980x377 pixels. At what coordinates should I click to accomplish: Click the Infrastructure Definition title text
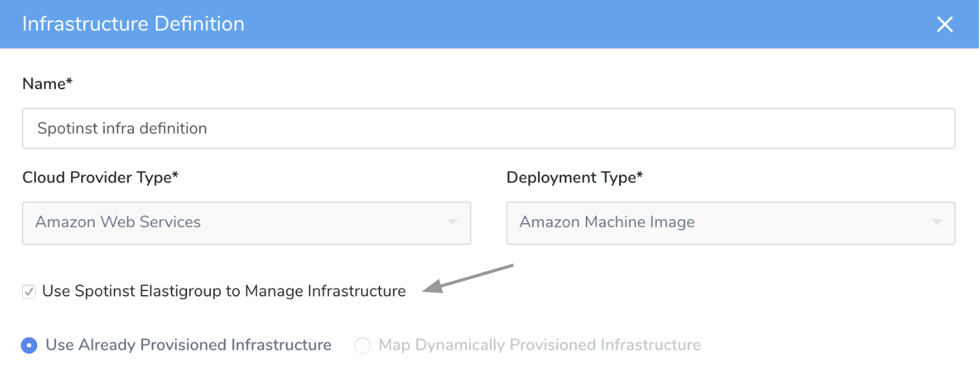(x=133, y=24)
